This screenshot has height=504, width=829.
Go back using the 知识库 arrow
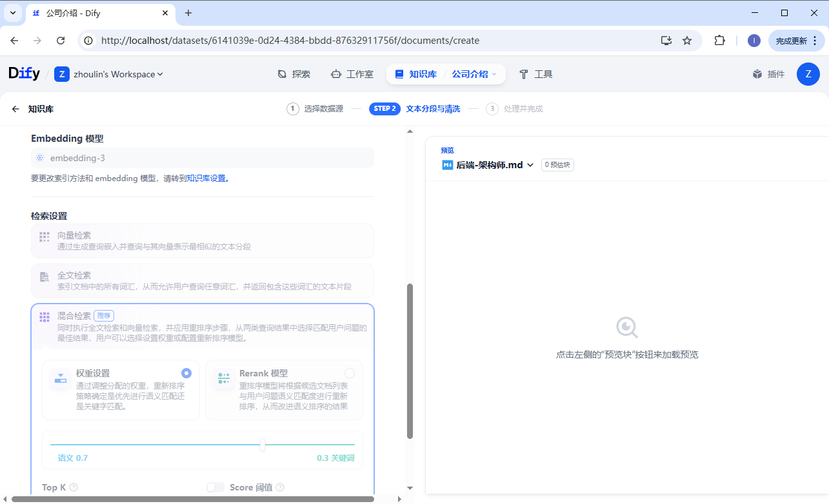tap(15, 109)
